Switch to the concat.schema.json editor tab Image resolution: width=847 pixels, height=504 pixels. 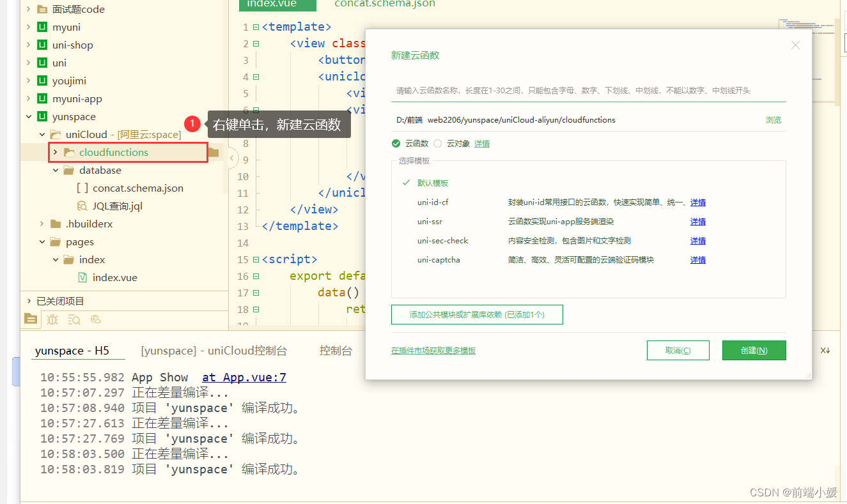385,4
